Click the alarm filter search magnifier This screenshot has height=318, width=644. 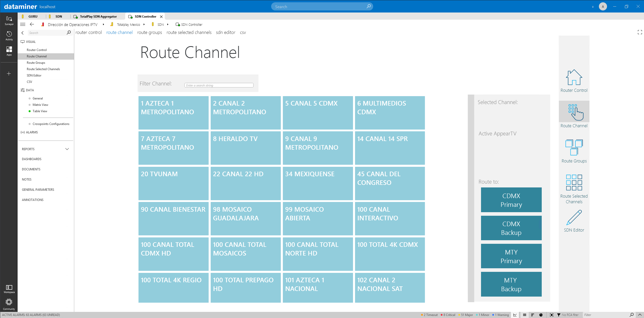(x=632, y=315)
